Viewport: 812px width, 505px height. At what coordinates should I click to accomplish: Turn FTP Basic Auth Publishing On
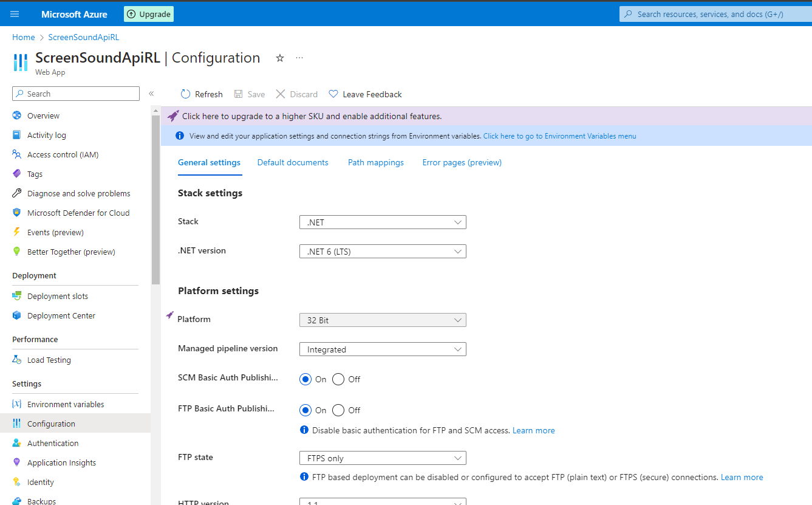[x=305, y=410]
